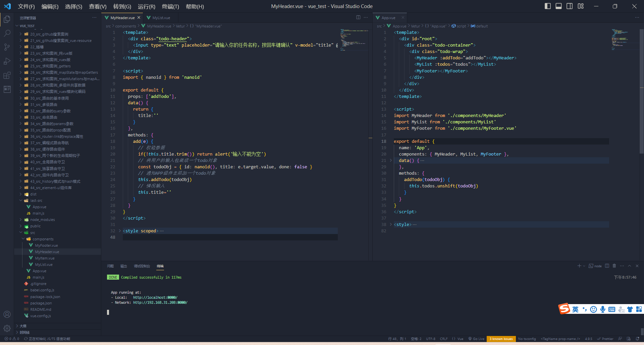Screen dimensions: 644x345
Task: Click the 3 known issues status item
Action: pyautogui.click(x=501, y=339)
